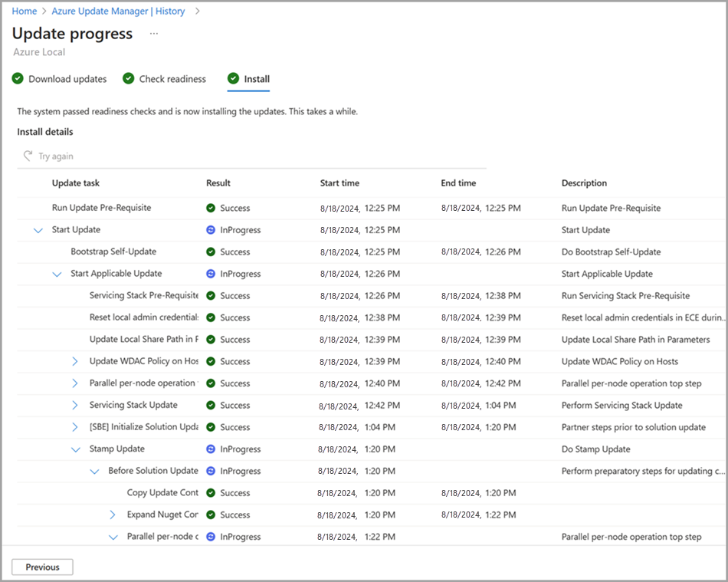Collapse the Stamp Update tree item
728x582 pixels.
point(76,449)
